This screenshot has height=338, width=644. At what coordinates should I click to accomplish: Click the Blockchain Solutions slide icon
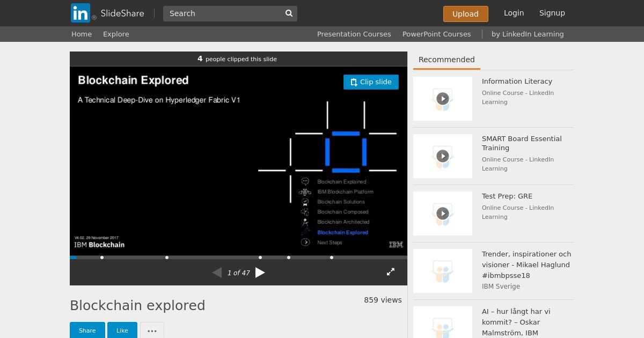tap(305, 202)
